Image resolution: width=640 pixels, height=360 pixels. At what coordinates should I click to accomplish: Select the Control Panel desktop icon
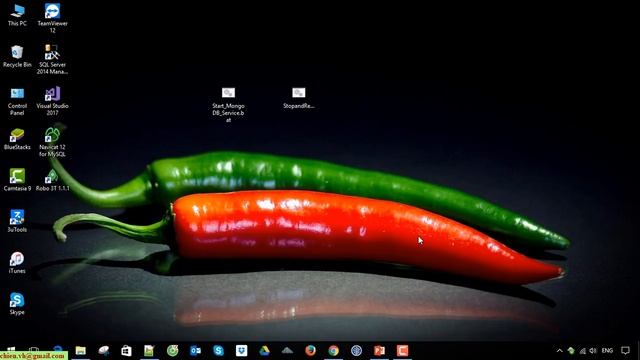[x=17, y=101]
